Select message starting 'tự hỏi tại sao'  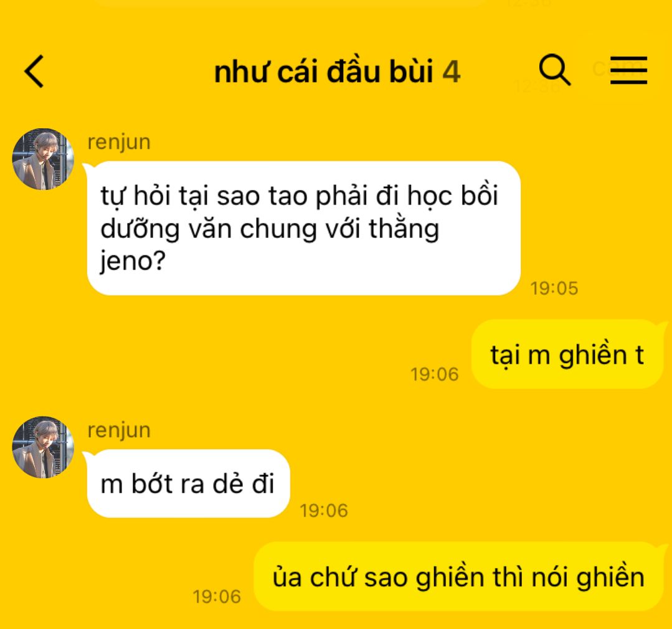(304, 228)
